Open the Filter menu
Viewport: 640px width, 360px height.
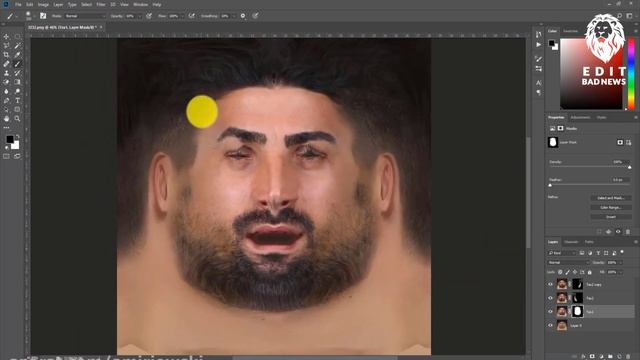click(101, 4)
